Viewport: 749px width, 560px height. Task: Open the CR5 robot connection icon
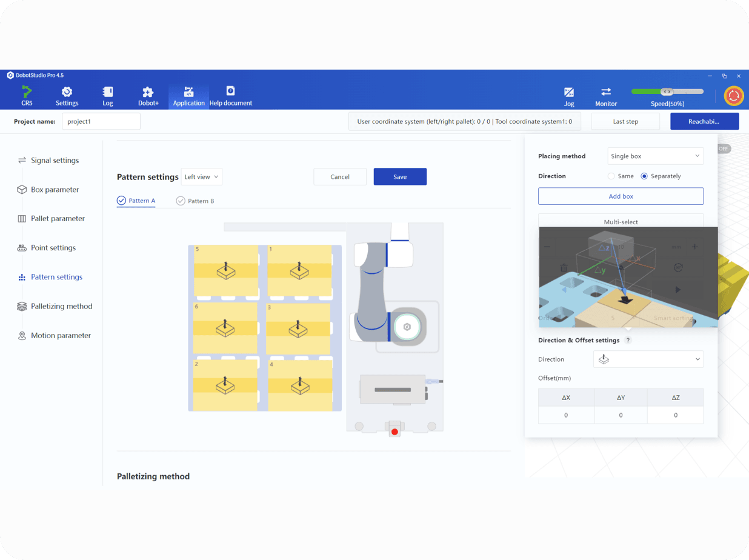coord(27,95)
